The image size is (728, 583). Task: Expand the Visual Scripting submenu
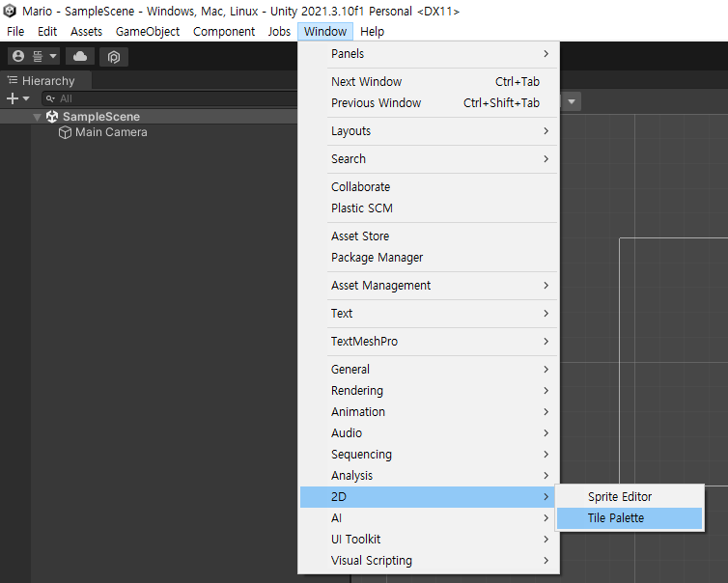tap(429, 561)
